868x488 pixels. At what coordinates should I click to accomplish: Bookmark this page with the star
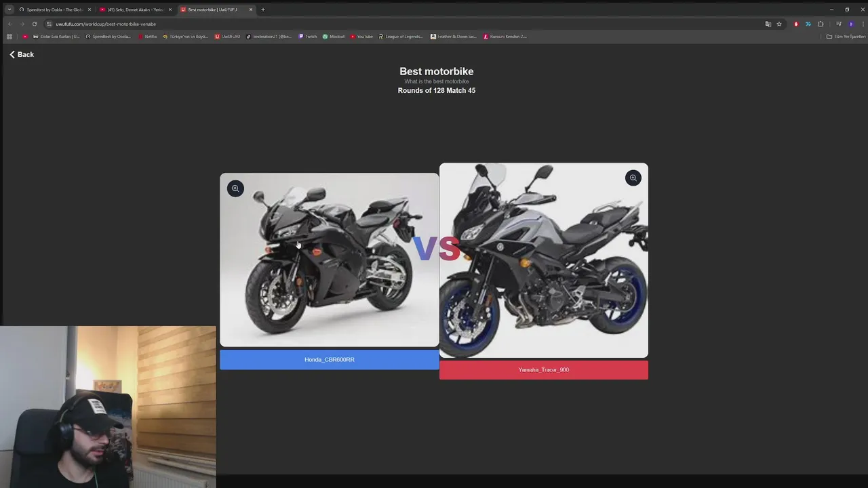coord(779,24)
